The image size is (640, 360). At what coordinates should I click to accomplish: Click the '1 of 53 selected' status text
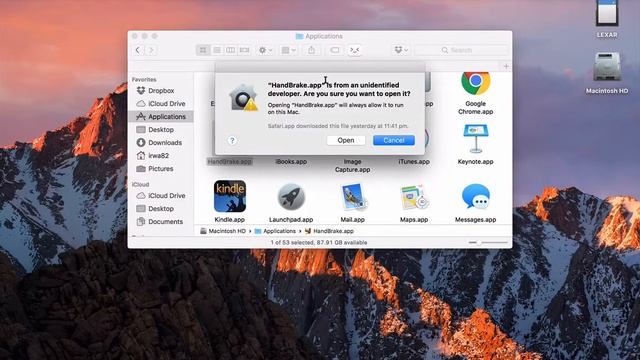(x=319, y=242)
